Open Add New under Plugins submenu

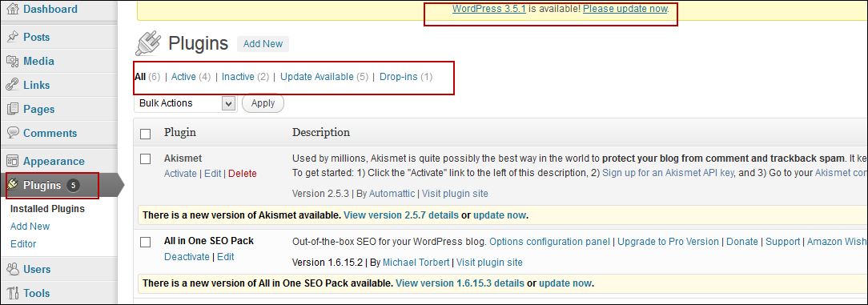(30, 227)
